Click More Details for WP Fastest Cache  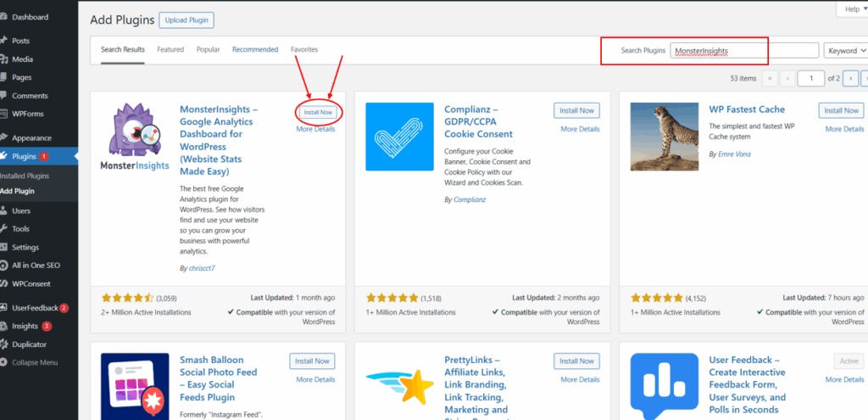point(845,129)
